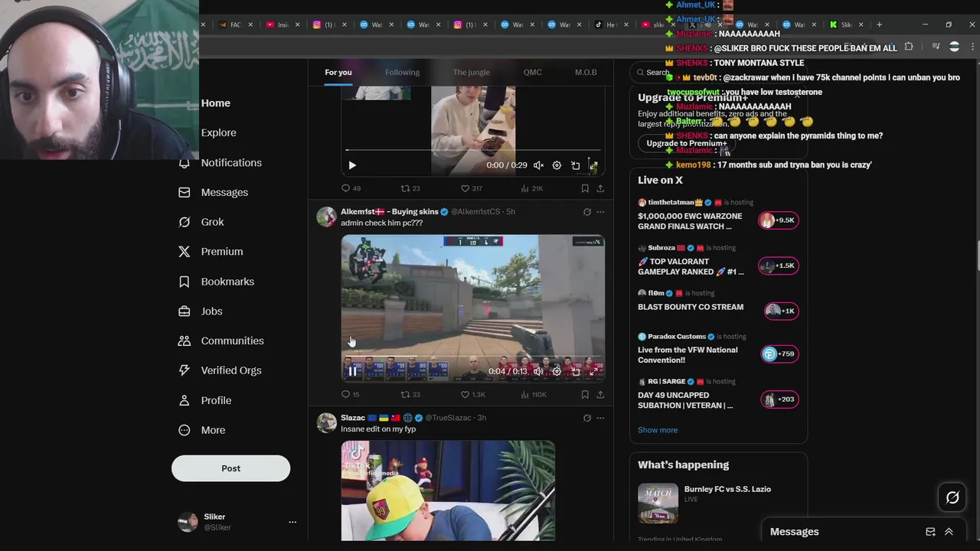Switch to the M.O.B tab
This screenshot has height=551, width=980.
click(586, 73)
